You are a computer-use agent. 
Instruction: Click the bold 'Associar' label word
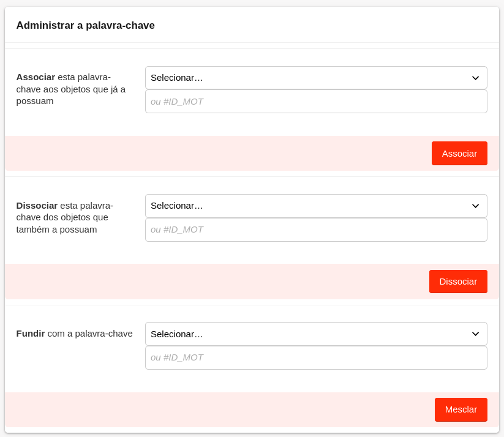pyautogui.click(x=36, y=77)
